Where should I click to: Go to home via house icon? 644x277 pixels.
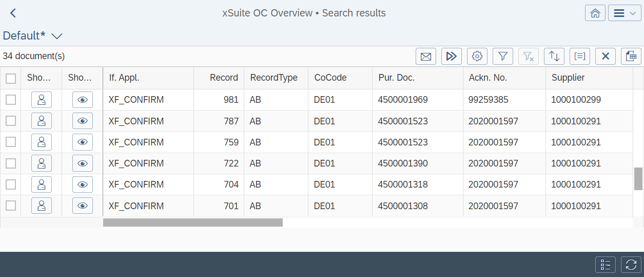(595, 13)
